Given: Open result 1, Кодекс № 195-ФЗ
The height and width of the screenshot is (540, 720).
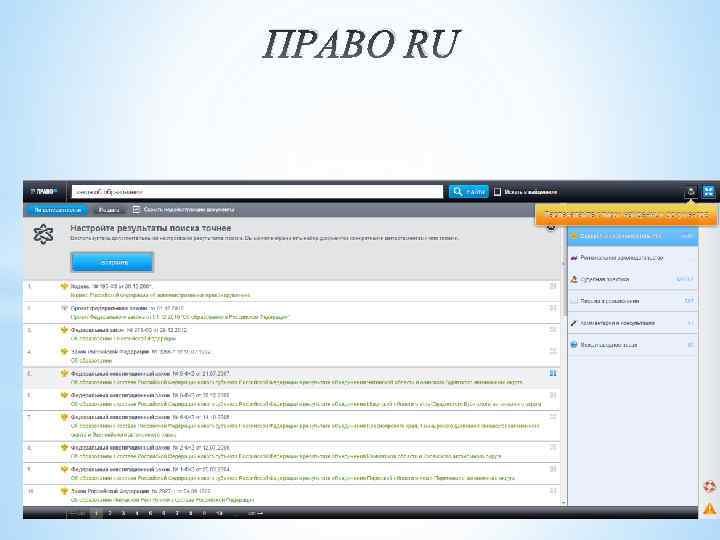Looking at the screenshot, I should (x=112, y=286).
